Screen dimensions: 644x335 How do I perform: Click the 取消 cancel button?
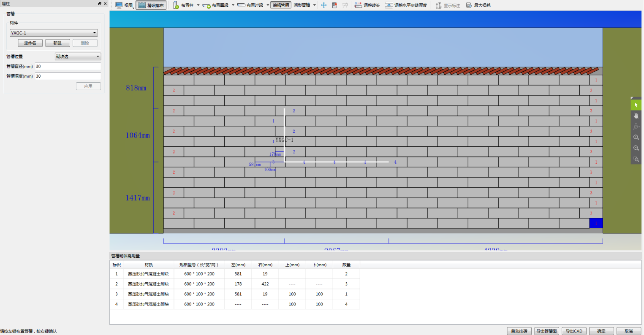coord(629,331)
